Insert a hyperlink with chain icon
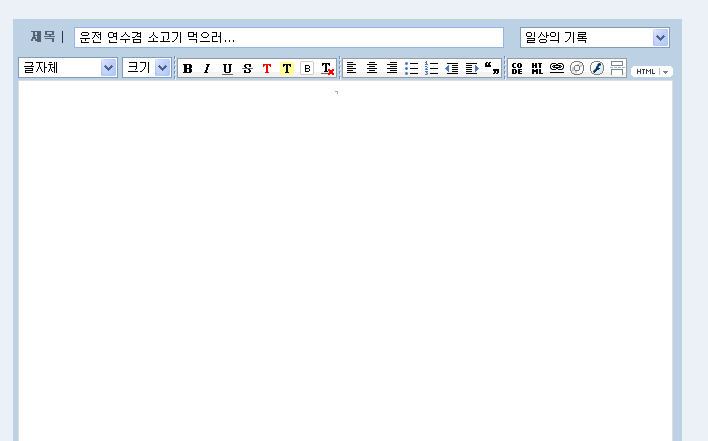 (x=557, y=68)
